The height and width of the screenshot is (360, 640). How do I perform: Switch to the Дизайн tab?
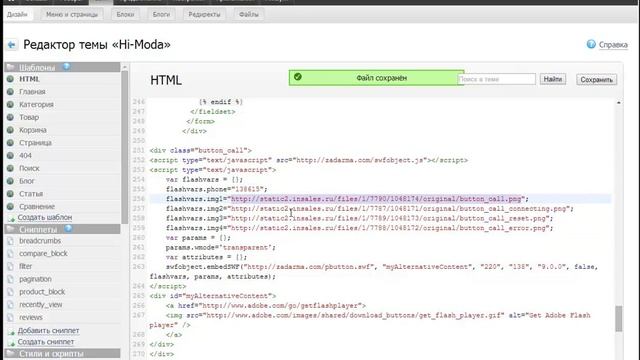[x=17, y=14]
